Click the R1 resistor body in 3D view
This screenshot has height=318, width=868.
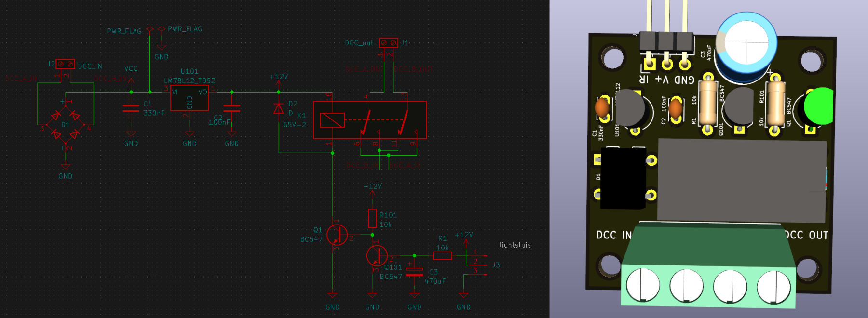(x=708, y=103)
